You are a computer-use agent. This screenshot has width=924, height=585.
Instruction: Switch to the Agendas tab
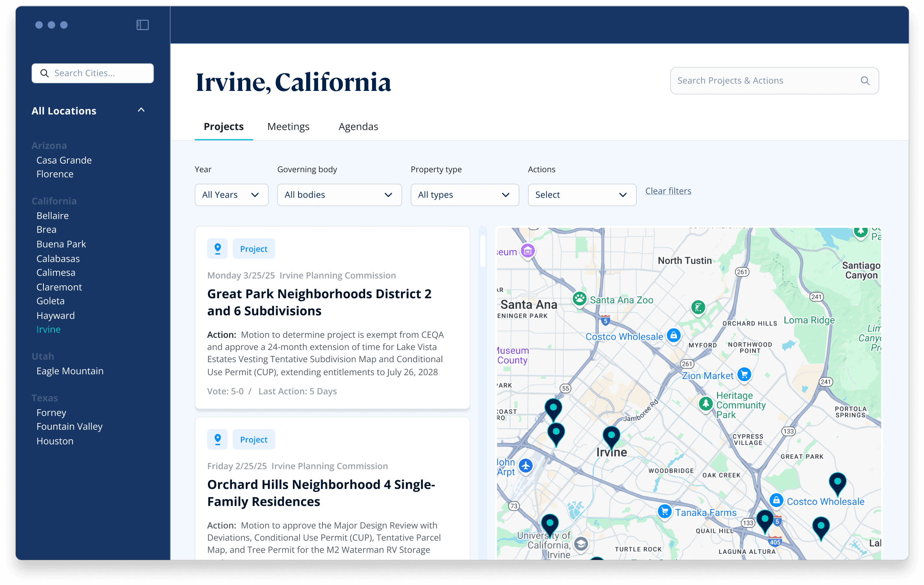[358, 127]
